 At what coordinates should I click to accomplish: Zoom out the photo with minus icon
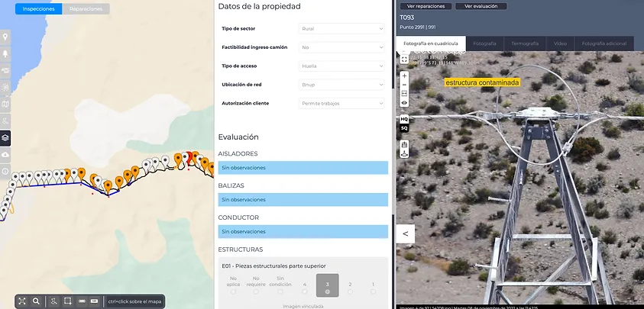click(404, 85)
